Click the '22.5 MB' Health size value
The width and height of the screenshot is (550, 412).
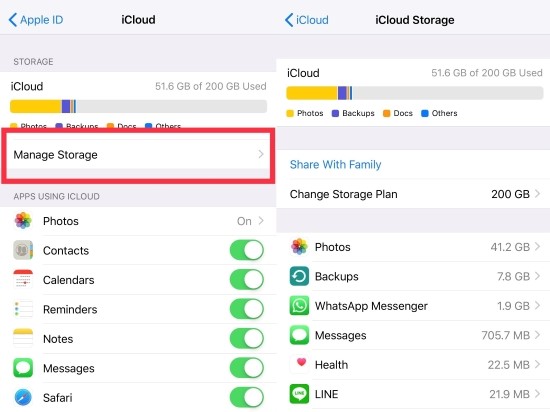point(509,365)
